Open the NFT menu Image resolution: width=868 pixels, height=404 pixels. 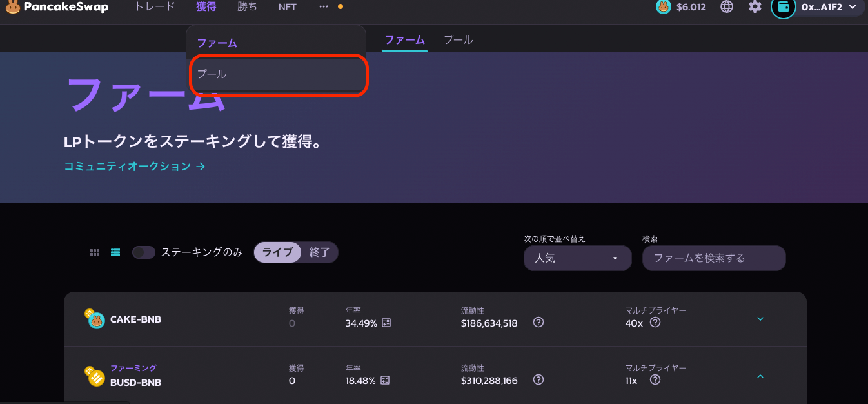pyautogui.click(x=288, y=7)
